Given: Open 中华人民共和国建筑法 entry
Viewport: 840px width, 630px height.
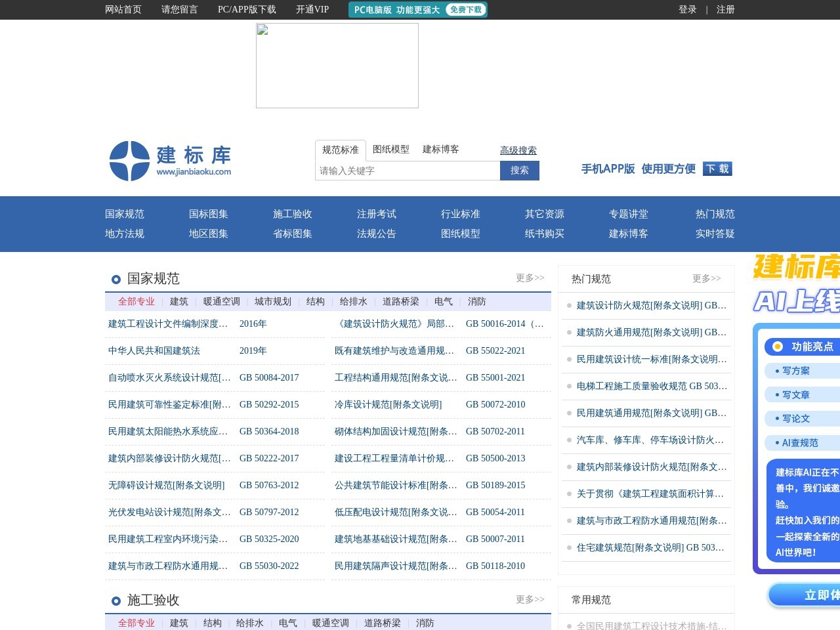Looking at the screenshot, I should click(x=154, y=351).
